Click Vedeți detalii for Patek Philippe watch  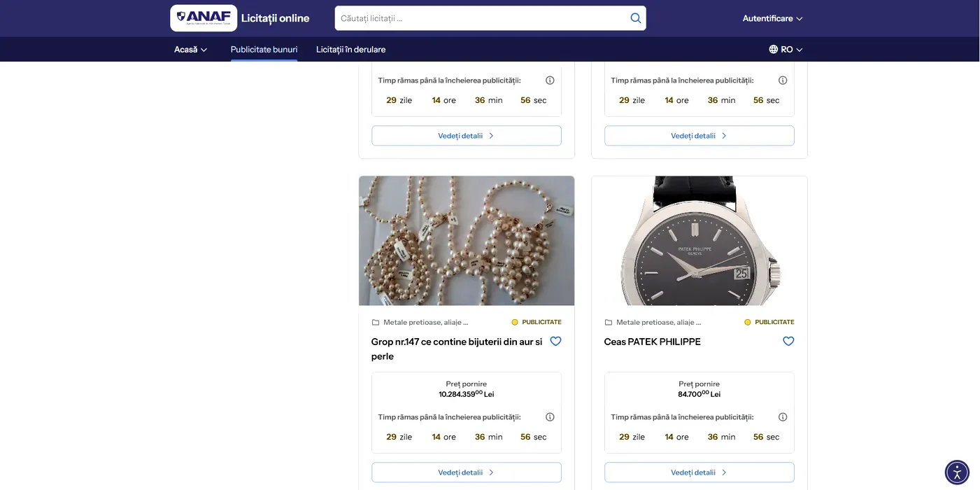click(699, 472)
